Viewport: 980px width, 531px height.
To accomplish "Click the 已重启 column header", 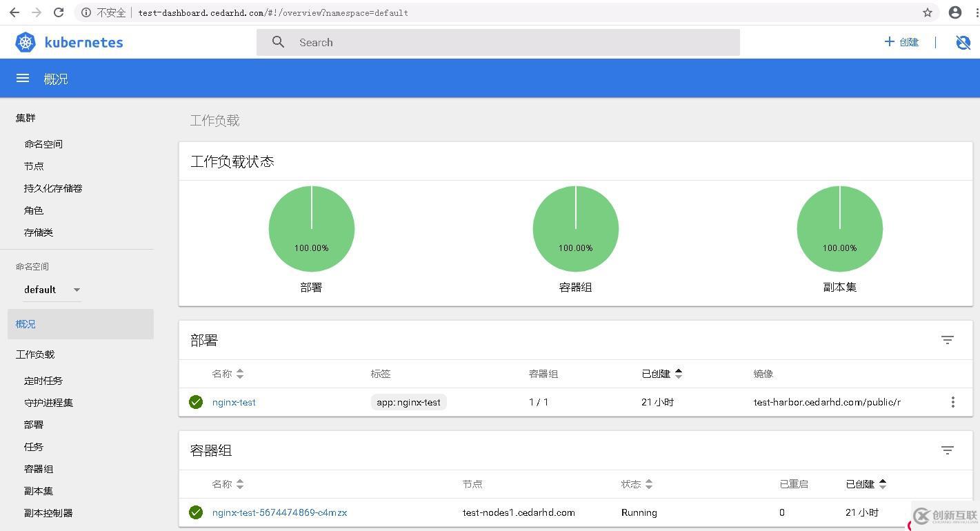I will coord(794,484).
